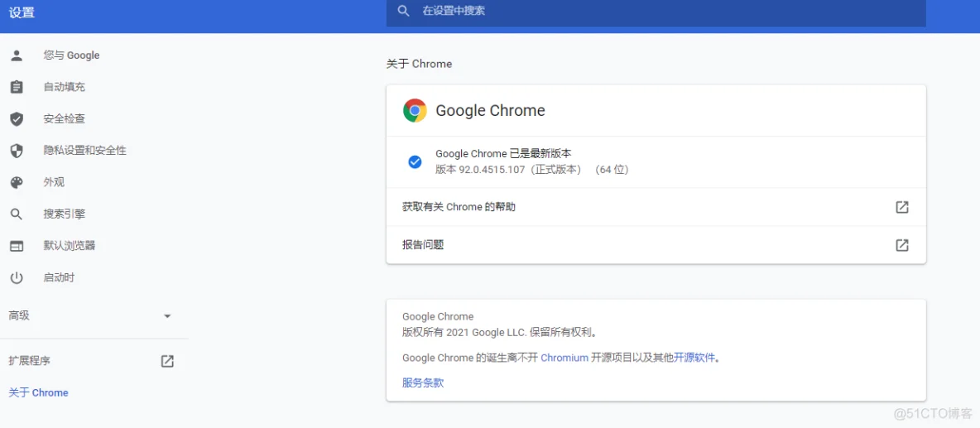This screenshot has width=980, height=428.
Task: Click the palette icon for 外观
Action: click(17, 182)
